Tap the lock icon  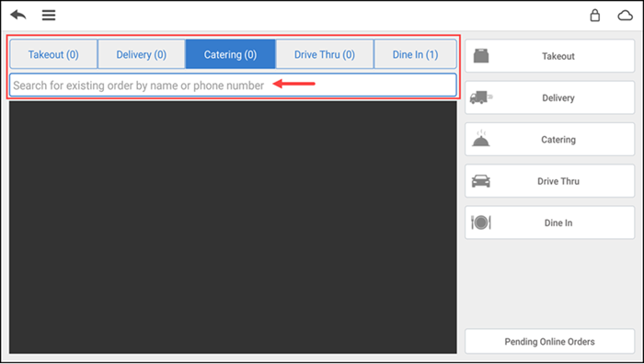594,16
